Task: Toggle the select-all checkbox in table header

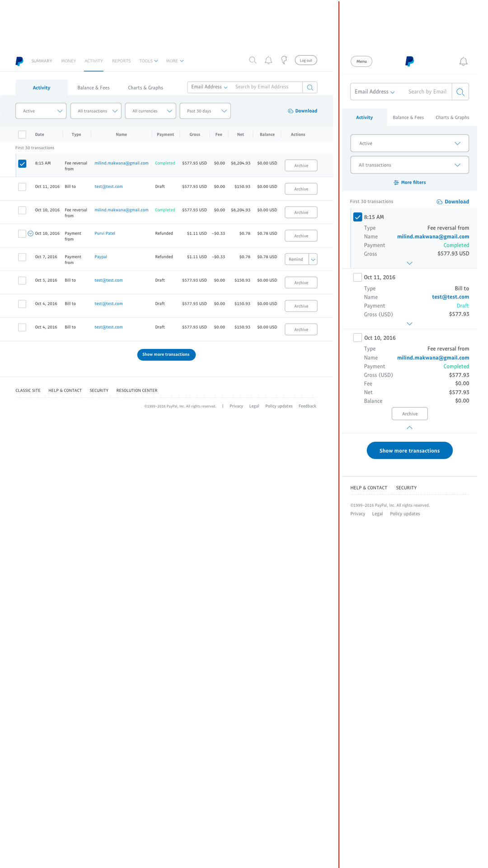Action: coord(22,134)
